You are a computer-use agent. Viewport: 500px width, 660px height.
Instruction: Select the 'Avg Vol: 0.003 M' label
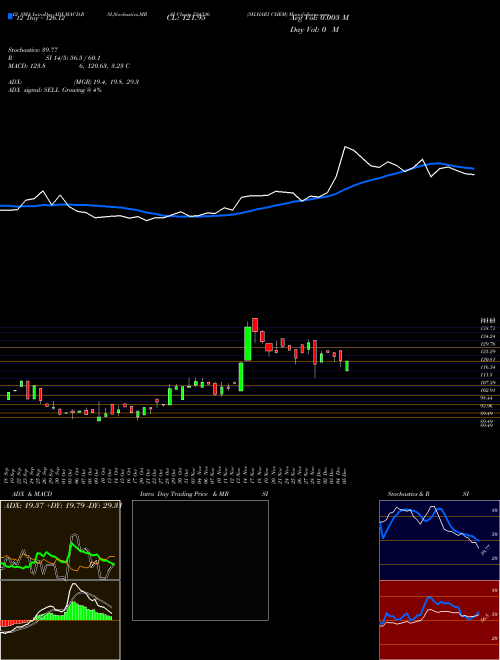[x=319, y=18]
